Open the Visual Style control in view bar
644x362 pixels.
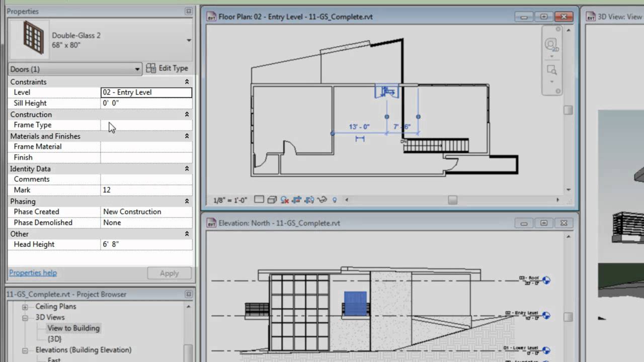tap(272, 200)
